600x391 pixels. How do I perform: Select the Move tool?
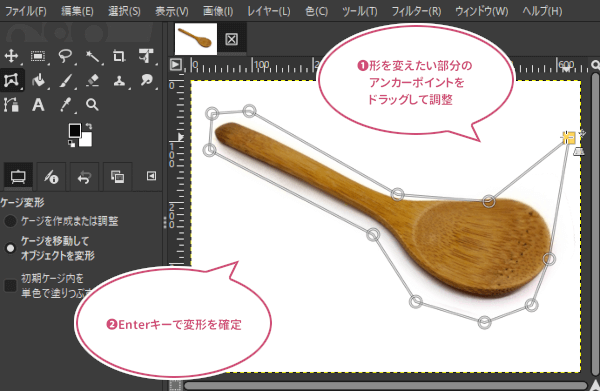point(11,56)
